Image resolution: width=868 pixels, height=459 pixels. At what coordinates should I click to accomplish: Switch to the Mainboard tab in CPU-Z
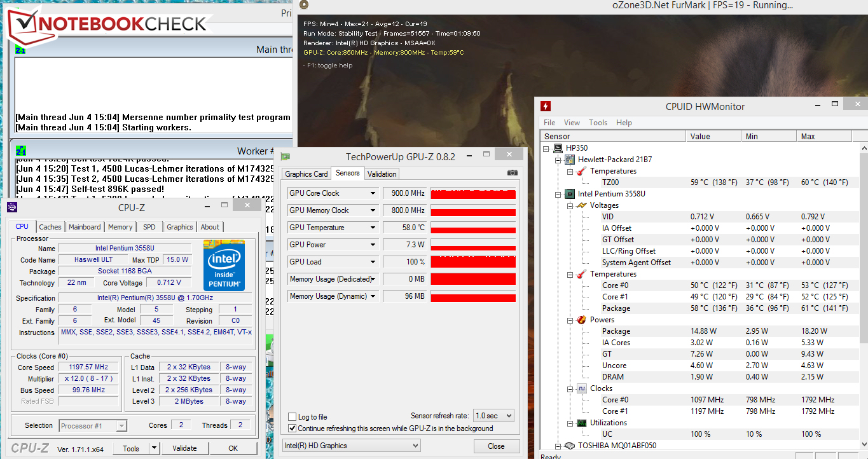(x=85, y=227)
